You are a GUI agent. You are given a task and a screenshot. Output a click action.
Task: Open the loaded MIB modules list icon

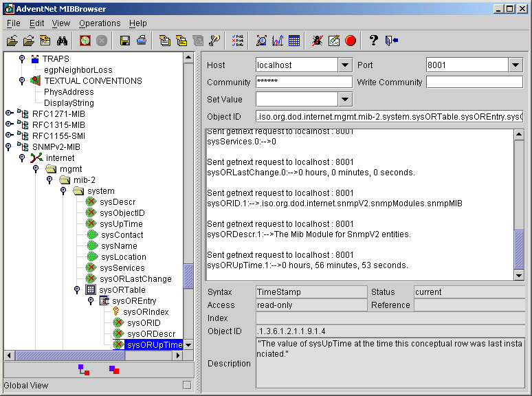point(45,41)
